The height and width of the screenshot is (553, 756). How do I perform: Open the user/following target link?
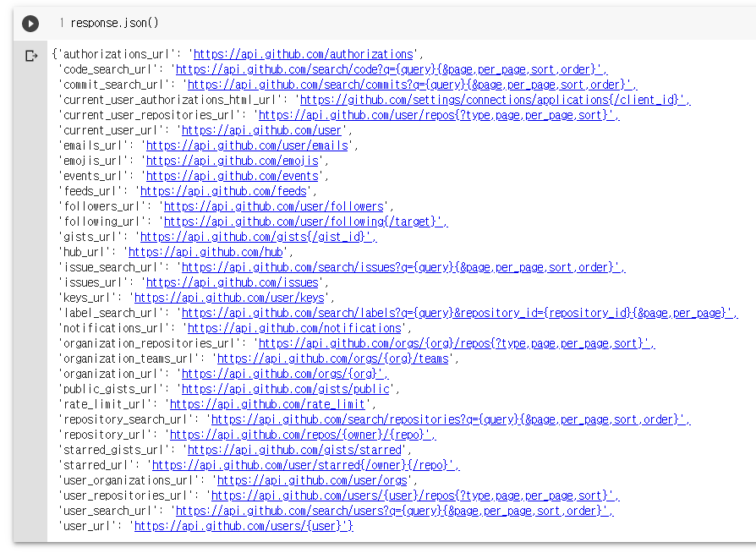point(305,222)
